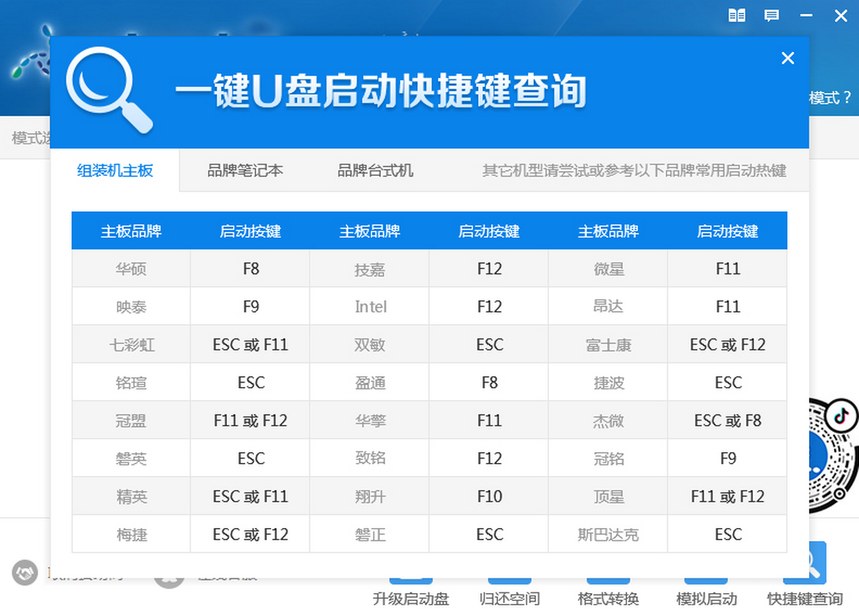Click the large magnifier search icon
Viewport: 859px width, 616px height.
pyautogui.click(x=109, y=92)
